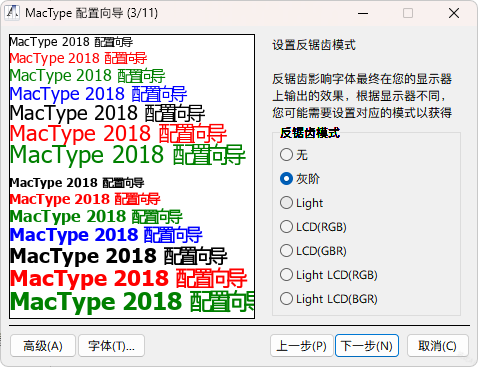Open the 高级(A) advanced settings
The width and height of the screenshot is (478, 367).
point(43,346)
